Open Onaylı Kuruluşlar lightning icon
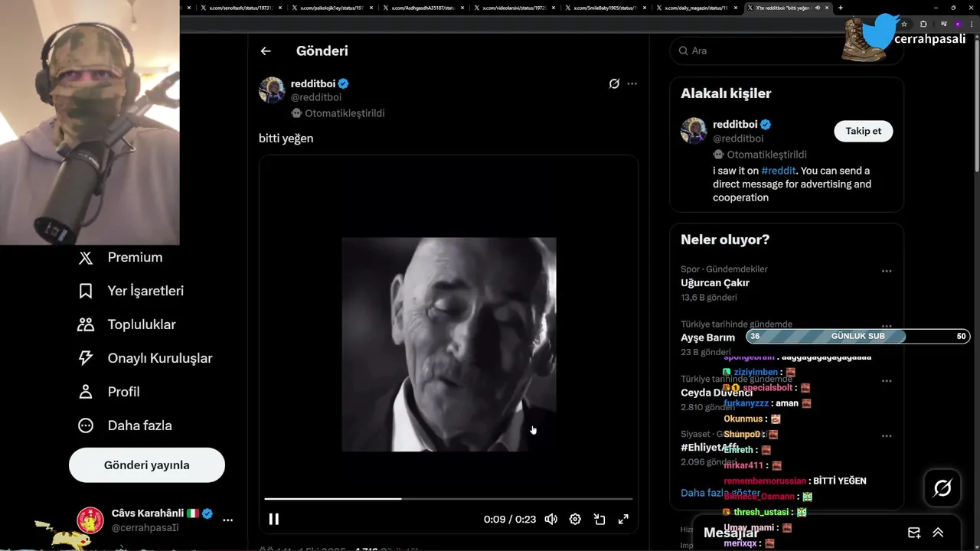Viewport: 980px width, 551px height. [x=86, y=358]
